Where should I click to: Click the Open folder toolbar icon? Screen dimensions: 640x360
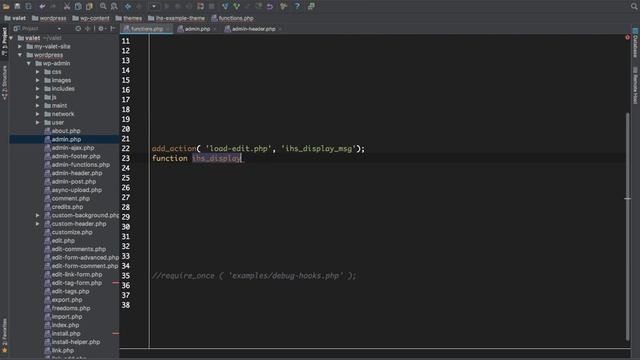(6, 6)
